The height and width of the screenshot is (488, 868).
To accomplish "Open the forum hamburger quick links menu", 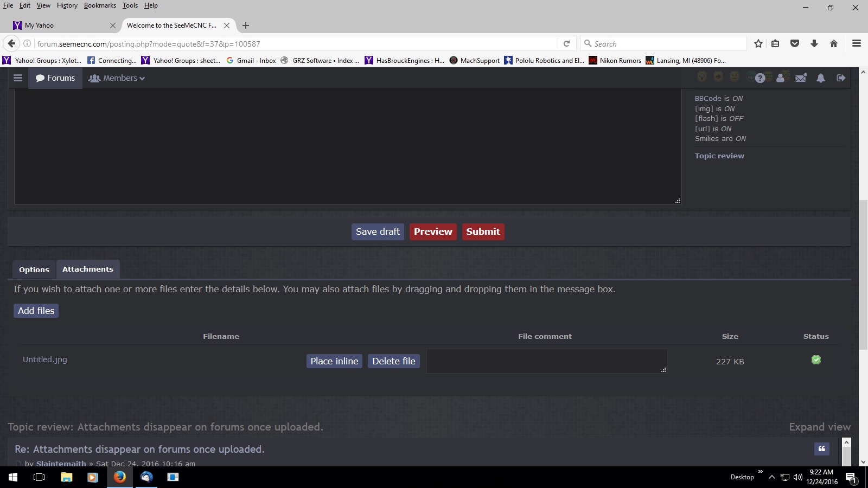I will (18, 78).
